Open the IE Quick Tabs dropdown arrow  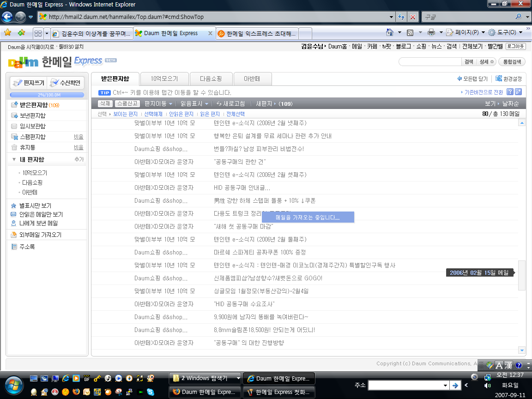[x=47, y=33]
